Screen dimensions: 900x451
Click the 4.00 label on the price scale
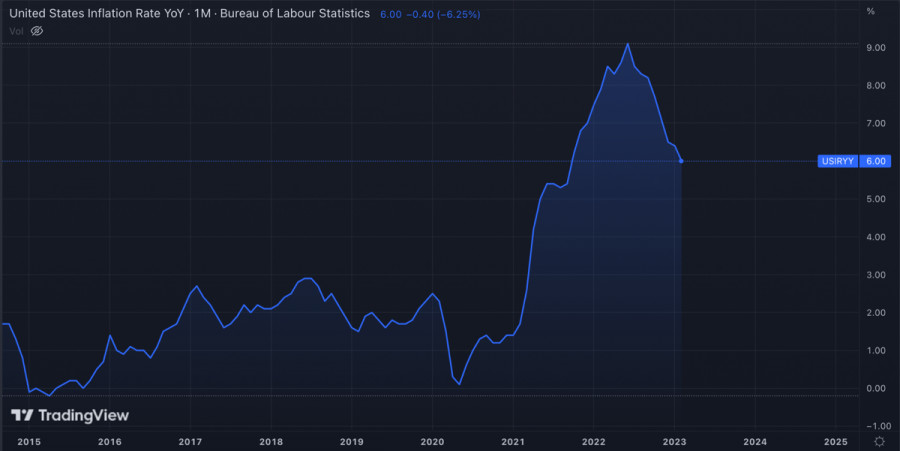(876, 237)
